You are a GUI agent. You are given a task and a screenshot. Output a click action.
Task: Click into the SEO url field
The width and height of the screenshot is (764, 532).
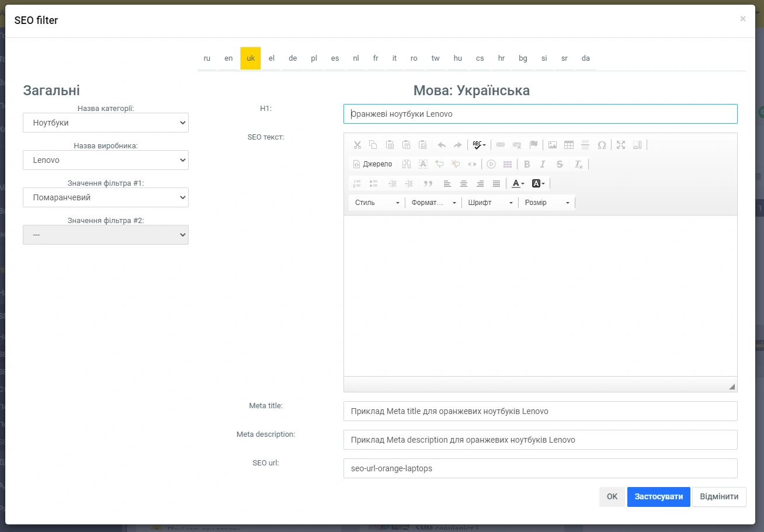(x=540, y=468)
